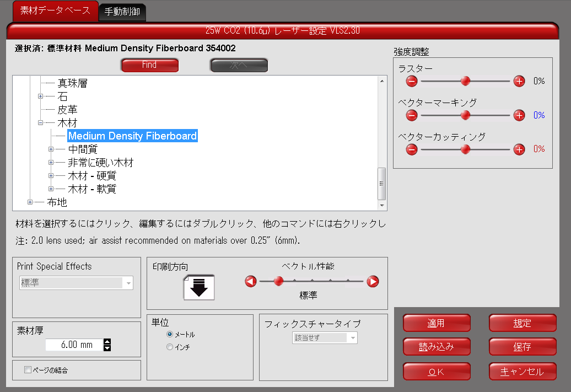
Task: Decrease ベクターマーキング with the minus icon
Action: pos(412,115)
